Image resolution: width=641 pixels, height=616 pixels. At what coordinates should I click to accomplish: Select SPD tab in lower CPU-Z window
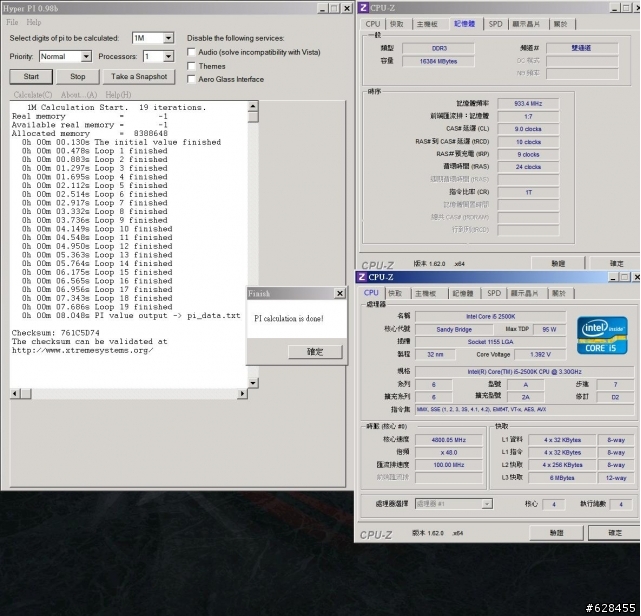(x=494, y=293)
